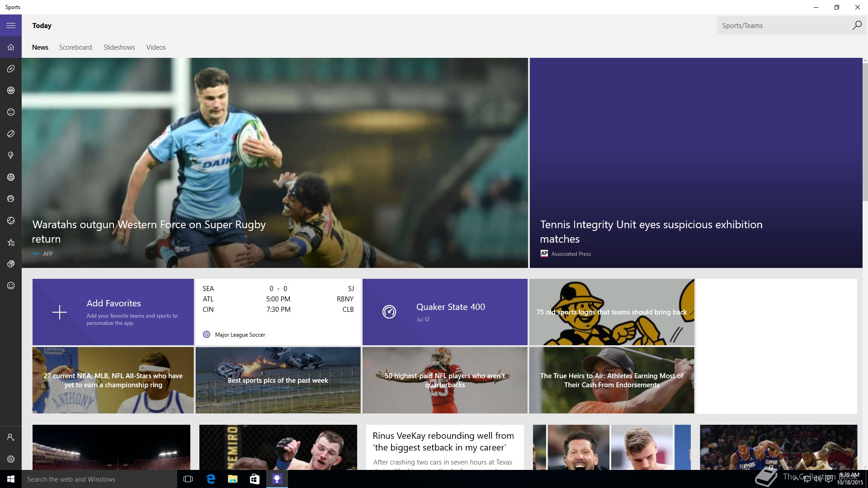Viewport: 868px width, 488px height.
Task: Click the scrollbar up arrow
Action: pos(865,61)
